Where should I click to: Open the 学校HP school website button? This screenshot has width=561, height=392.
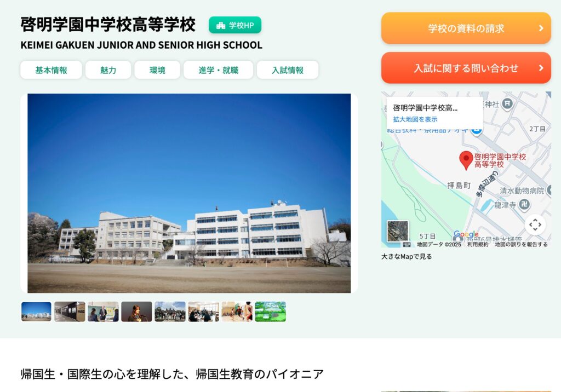point(235,25)
